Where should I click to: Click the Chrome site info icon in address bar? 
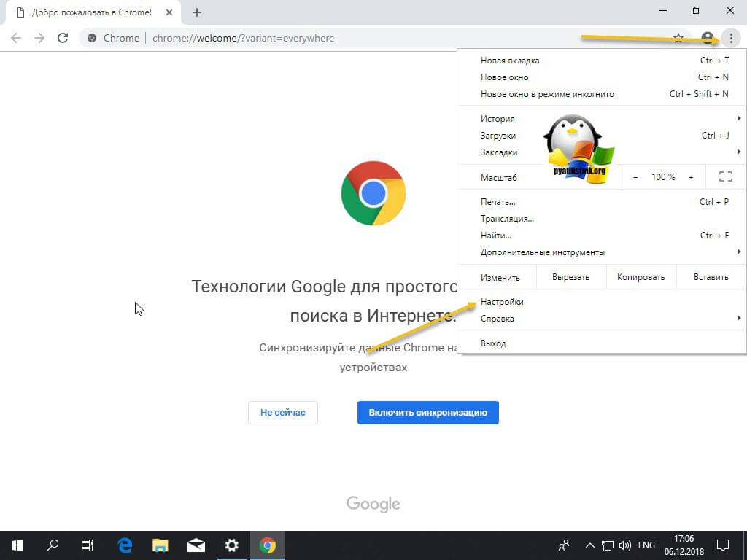click(92, 38)
